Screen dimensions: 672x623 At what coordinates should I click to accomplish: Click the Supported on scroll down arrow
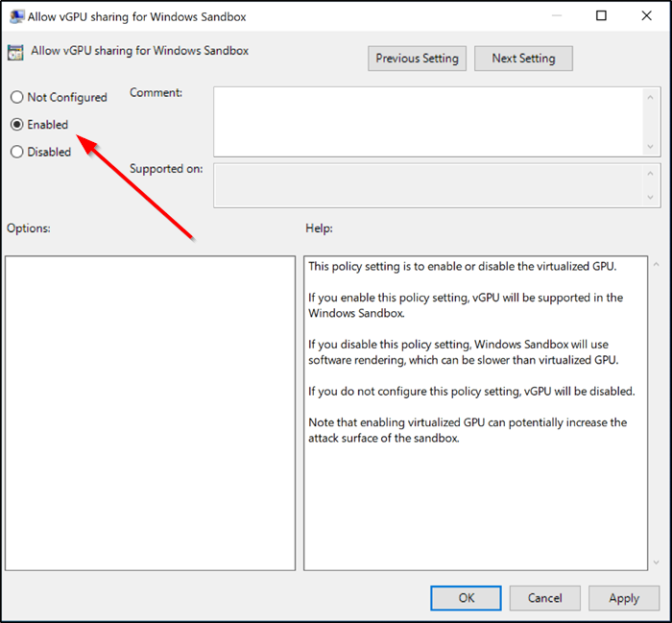coord(650,197)
